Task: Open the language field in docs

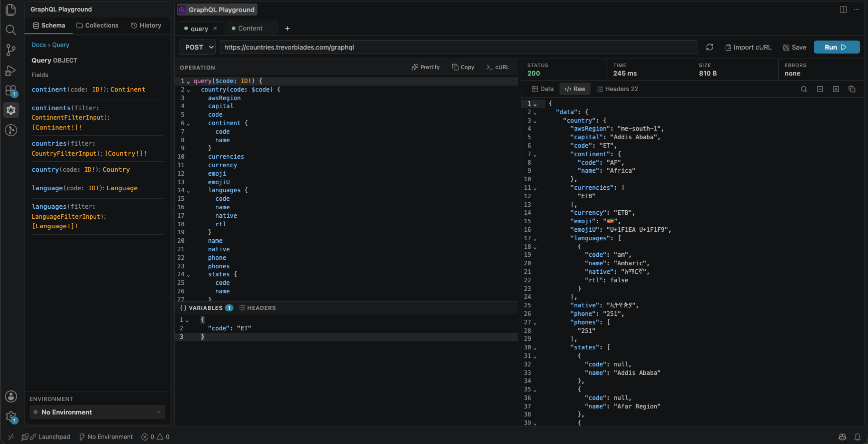Action: point(47,188)
